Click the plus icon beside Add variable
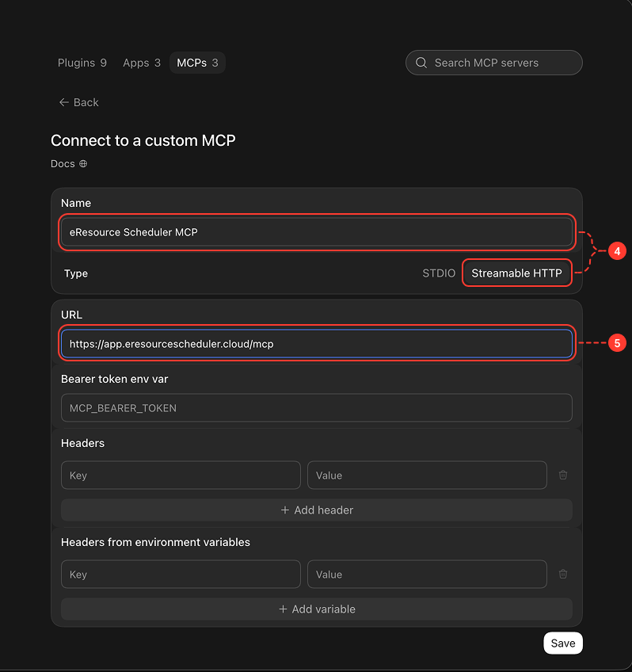This screenshot has width=632, height=672. [283, 609]
